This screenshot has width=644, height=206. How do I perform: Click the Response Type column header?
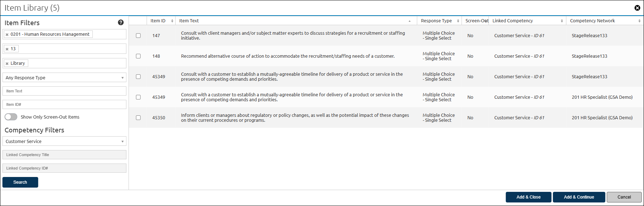pos(439,21)
